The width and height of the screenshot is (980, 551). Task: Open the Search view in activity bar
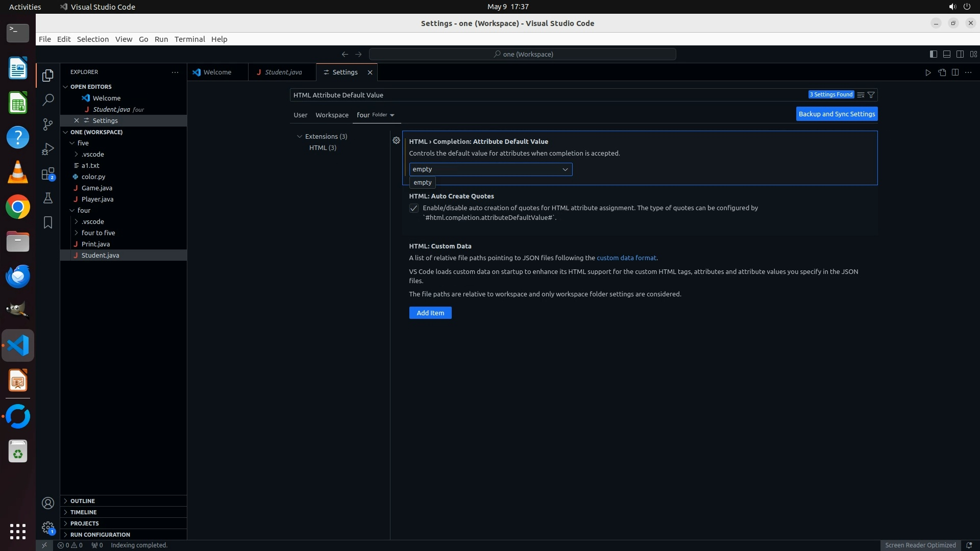point(48,99)
